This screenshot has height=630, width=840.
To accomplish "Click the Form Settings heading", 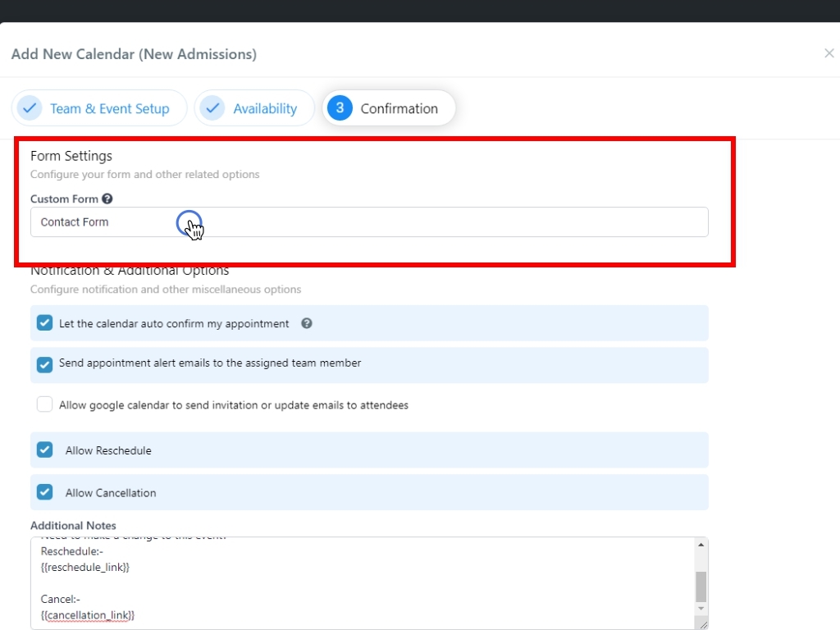I will pos(71,156).
